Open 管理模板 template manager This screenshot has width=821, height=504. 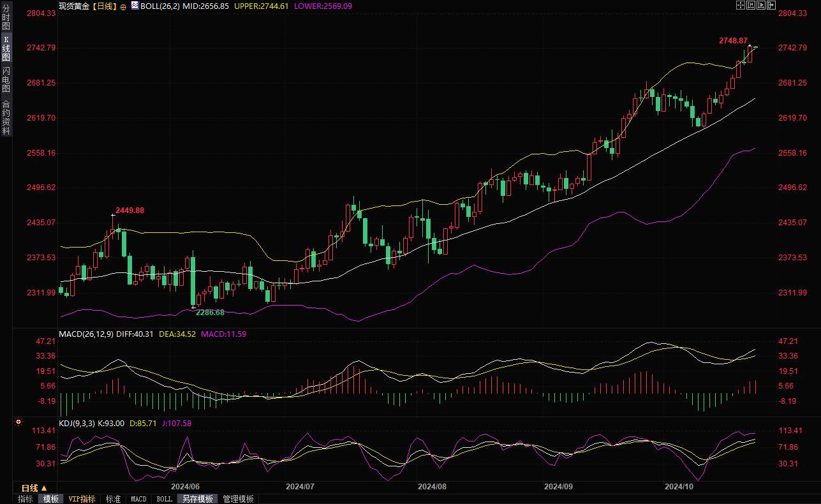[x=238, y=499]
